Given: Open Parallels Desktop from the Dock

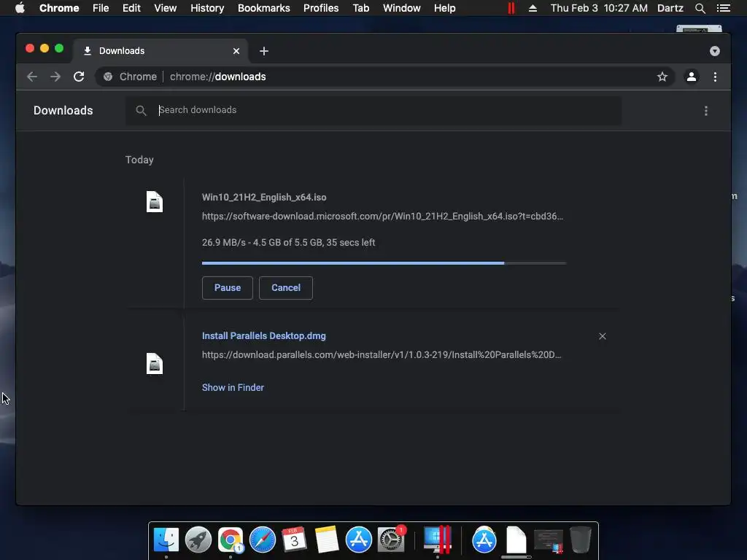Looking at the screenshot, I should (438, 540).
